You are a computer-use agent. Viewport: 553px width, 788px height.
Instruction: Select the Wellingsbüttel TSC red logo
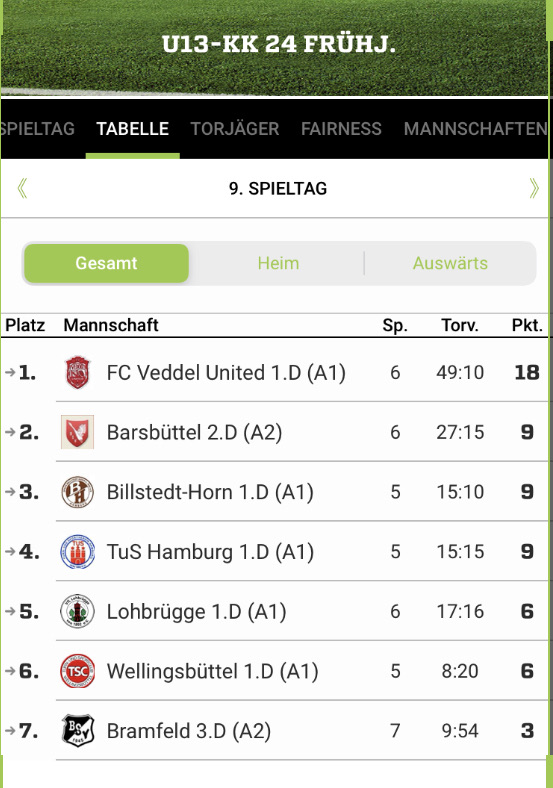pyautogui.click(x=77, y=671)
